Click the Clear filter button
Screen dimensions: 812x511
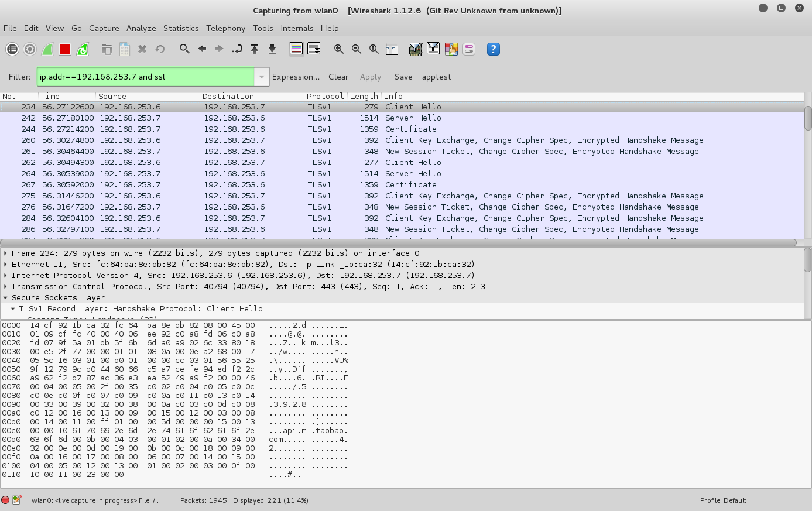(338, 77)
